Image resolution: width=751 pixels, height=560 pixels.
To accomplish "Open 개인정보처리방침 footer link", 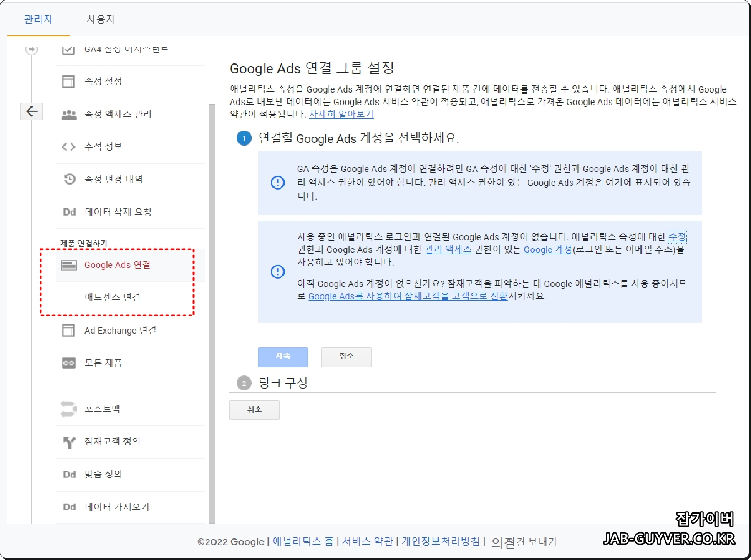I will point(441,541).
